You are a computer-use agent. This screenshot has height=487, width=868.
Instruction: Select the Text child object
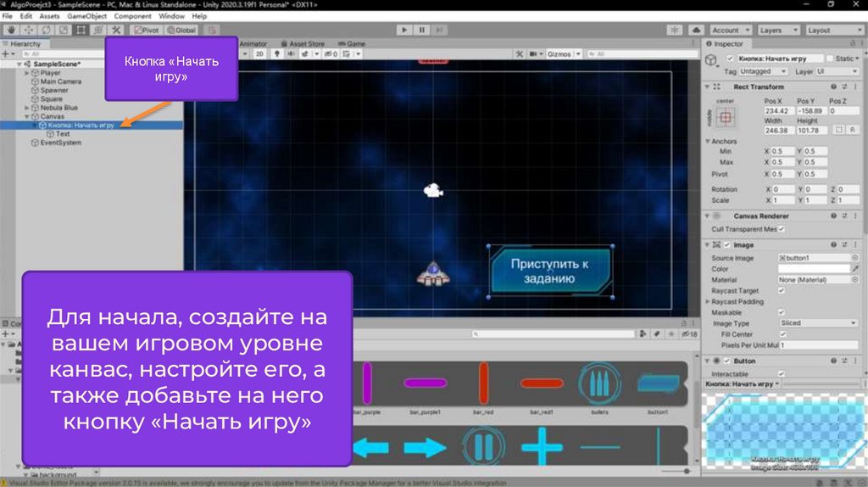tap(63, 133)
